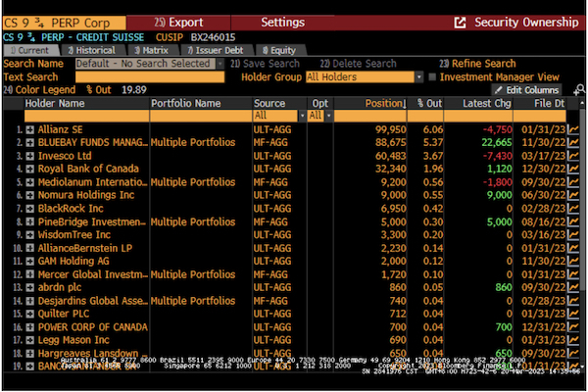588x392 pixels.
Task: Sort by the % Out column header
Action: pos(429,104)
